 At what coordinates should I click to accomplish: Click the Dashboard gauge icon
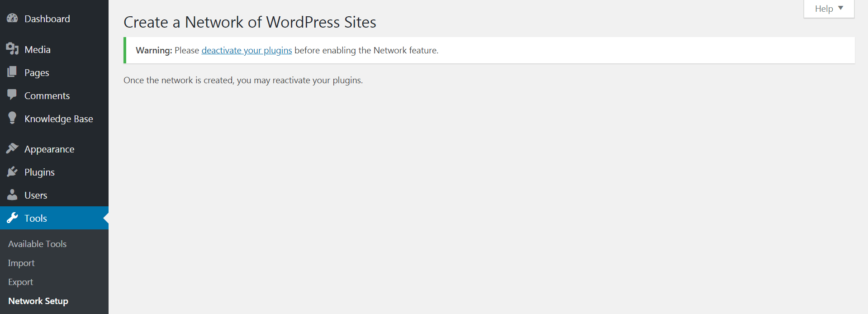coord(12,19)
